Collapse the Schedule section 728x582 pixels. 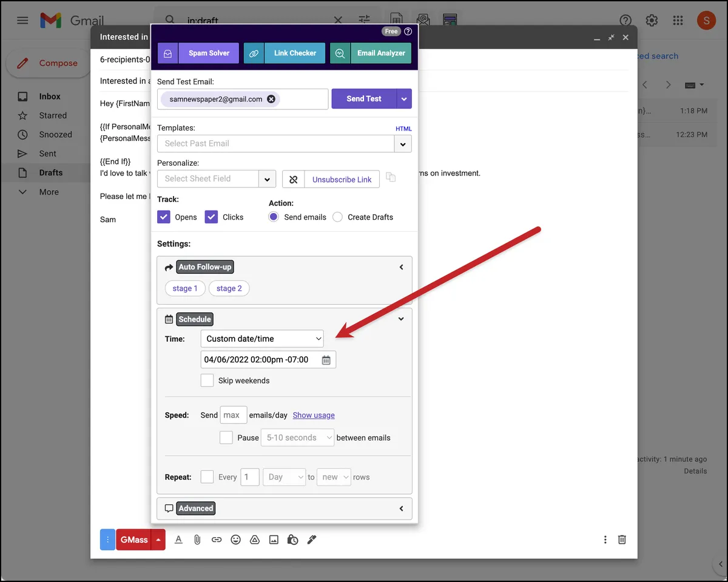point(401,319)
